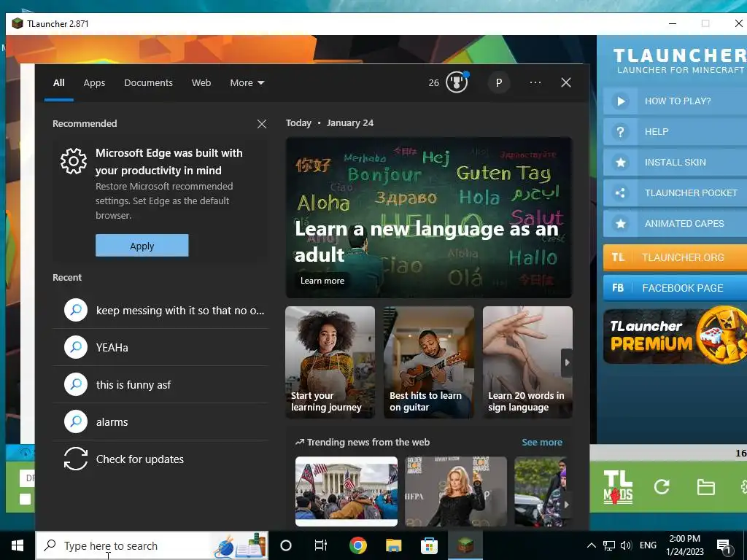Open the notification center icon
Viewport: 747px width, 560px height.
point(724,546)
